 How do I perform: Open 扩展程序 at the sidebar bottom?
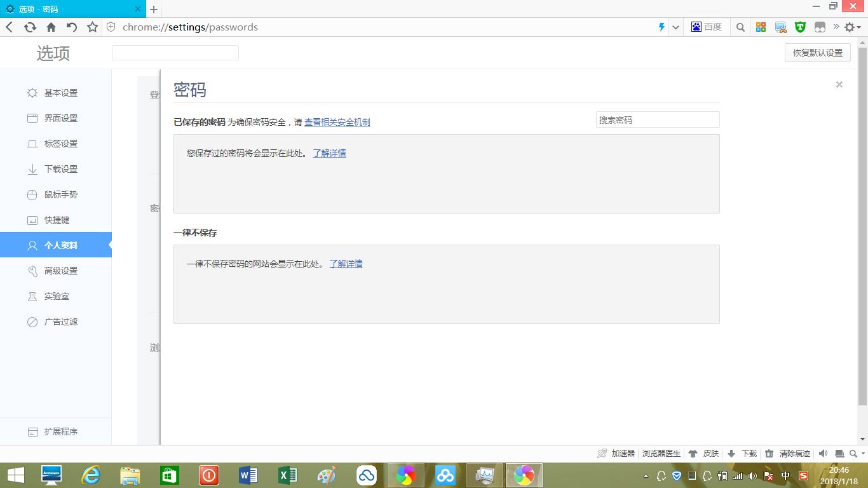pyautogui.click(x=56, y=431)
